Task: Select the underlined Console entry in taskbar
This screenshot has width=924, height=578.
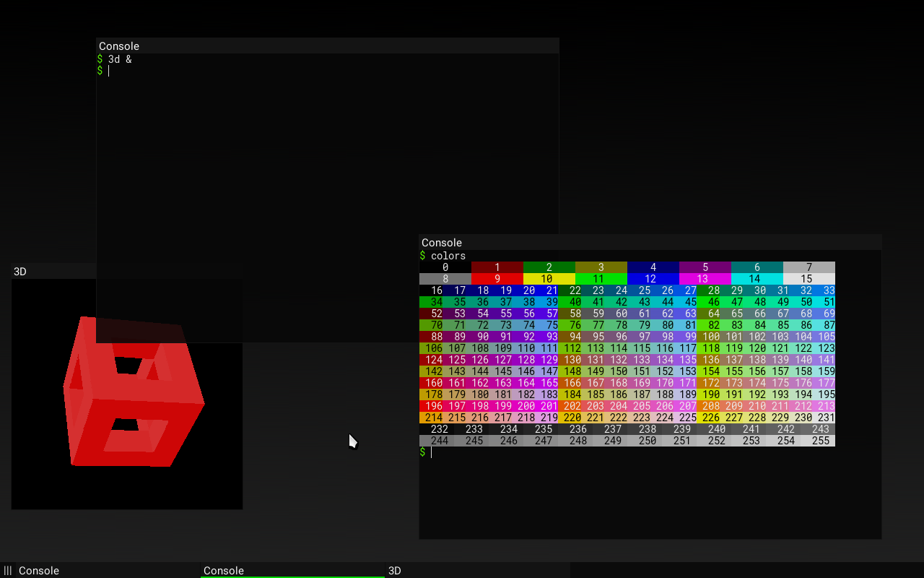Action: 224,571
